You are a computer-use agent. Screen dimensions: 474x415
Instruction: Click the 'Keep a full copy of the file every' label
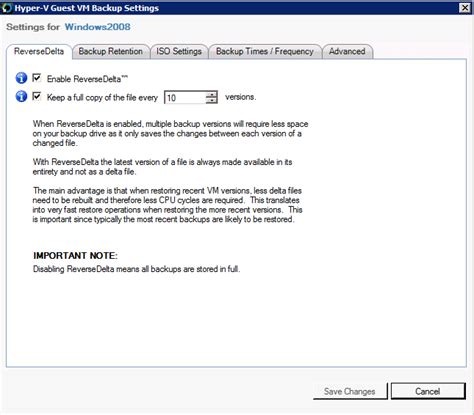click(x=102, y=97)
